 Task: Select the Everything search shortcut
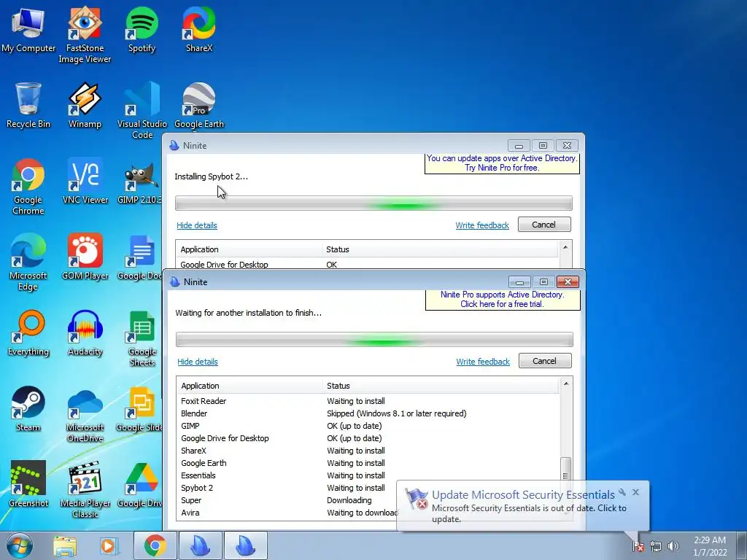pyautogui.click(x=28, y=332)
